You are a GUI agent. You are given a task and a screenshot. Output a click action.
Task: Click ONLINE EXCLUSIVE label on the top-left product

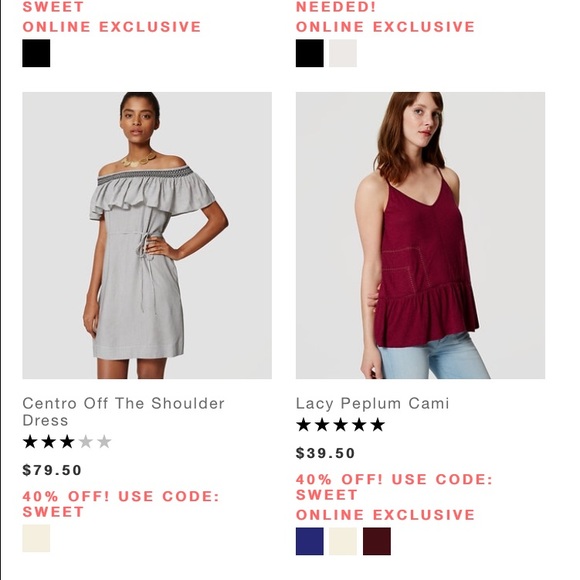point(112,27)
